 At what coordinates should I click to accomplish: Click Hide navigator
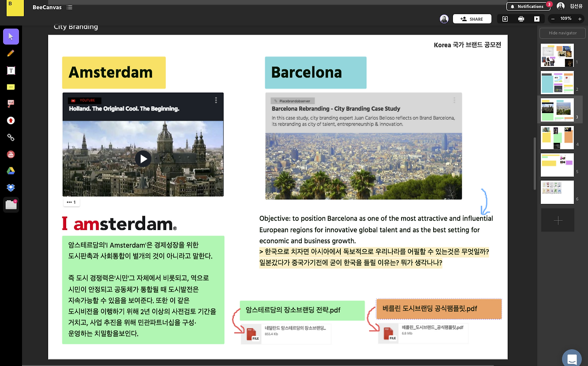click(x=563, y=33)
